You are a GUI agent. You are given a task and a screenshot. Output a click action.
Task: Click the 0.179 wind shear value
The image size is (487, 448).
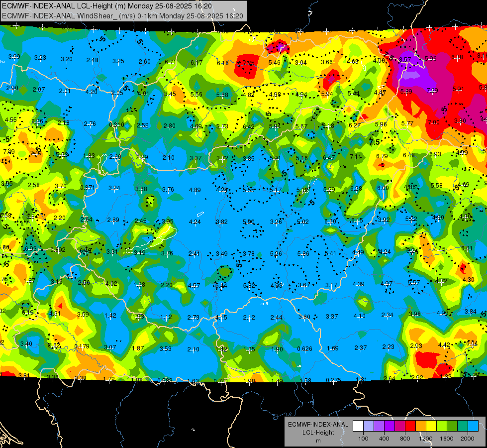point(82,346)
